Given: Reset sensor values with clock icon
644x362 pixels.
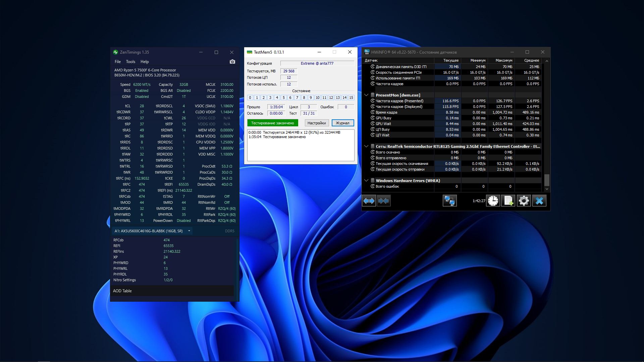Looking at the screenshot, I should (x=493, y=201).
